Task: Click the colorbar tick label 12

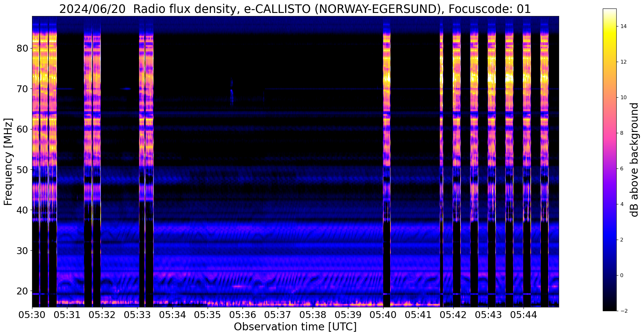Action: point(622,62)
